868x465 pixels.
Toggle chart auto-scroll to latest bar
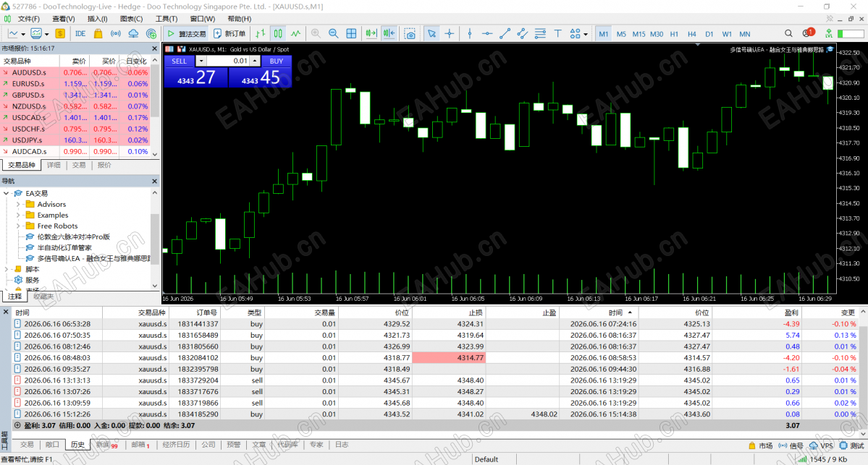point(371,34)
